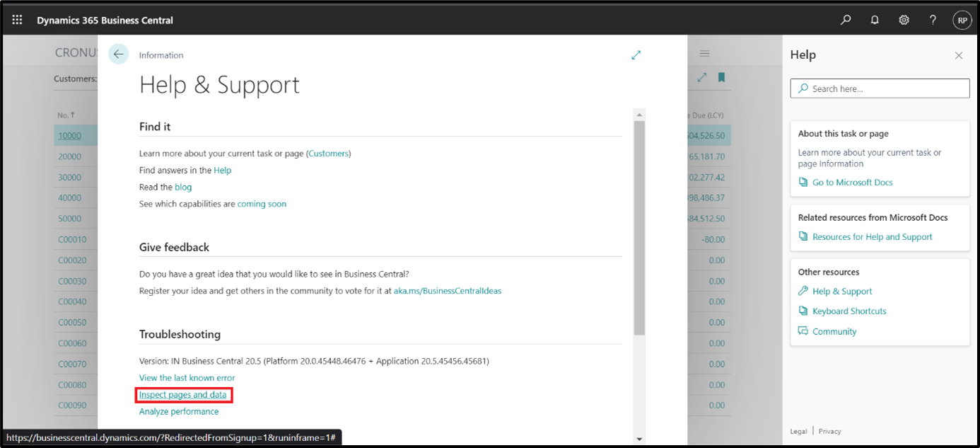Image resolution: width=980 pixels, height=448 pixels.
Task: Click the wrench icon beside Help & Support
Action: click(803, 291)
